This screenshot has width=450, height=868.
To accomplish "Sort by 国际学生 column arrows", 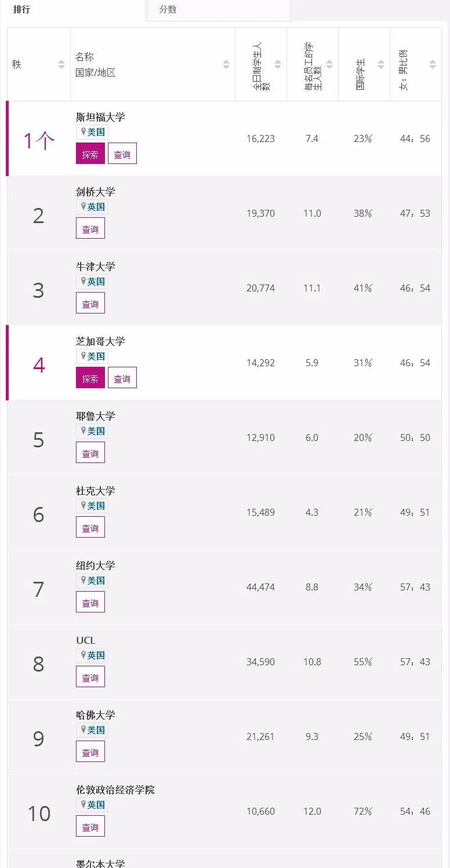I will pos(381,64).
